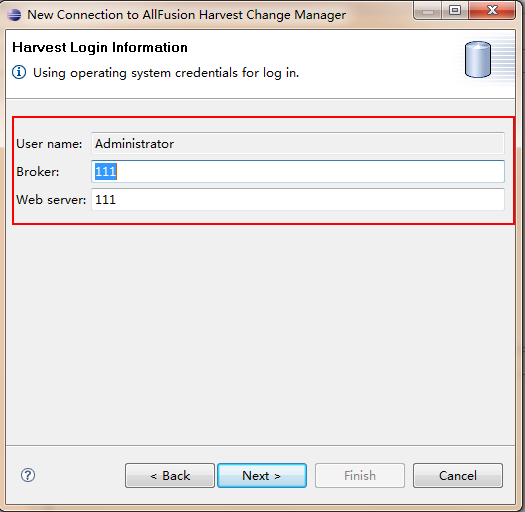The image size is (525, 512).
Task: Click the read-only User name field
Action: point(298,144)
